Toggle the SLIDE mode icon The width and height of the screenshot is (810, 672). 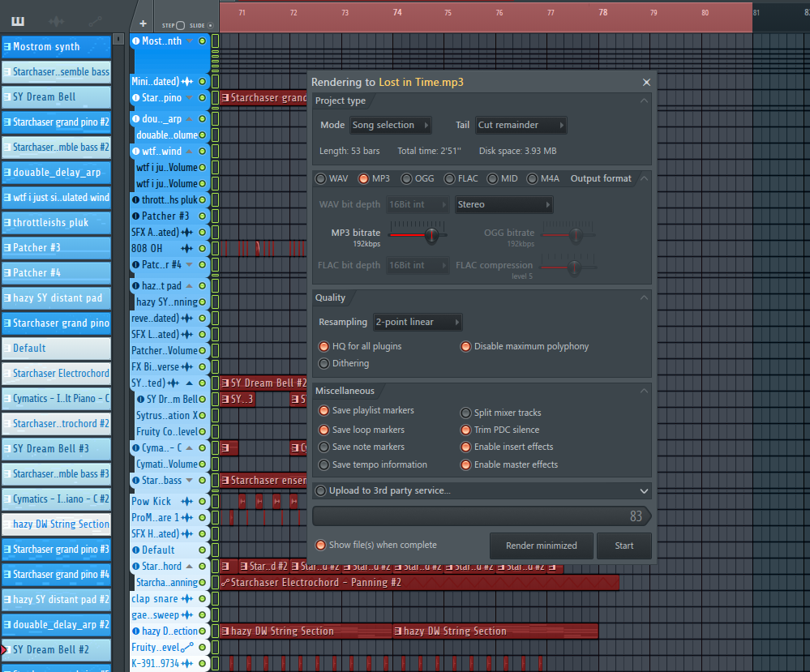pos(210,25)
